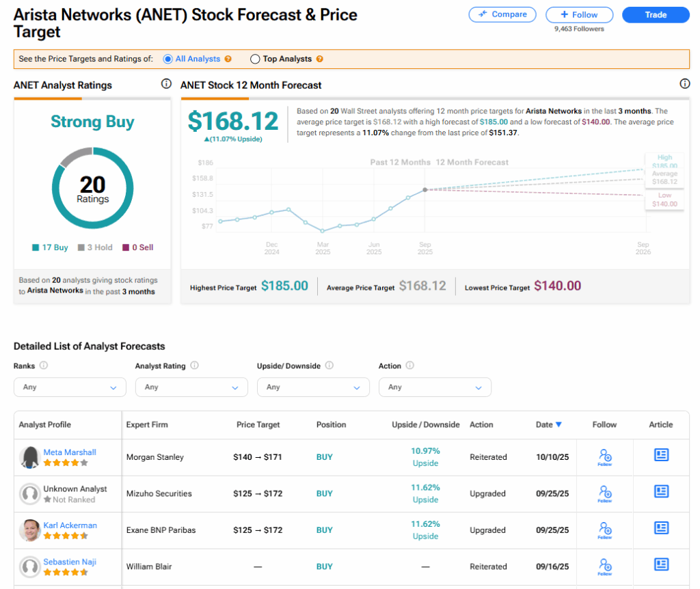Sort by Date column arrow
This screenshot has height=589, width=700.
[558, 424]
